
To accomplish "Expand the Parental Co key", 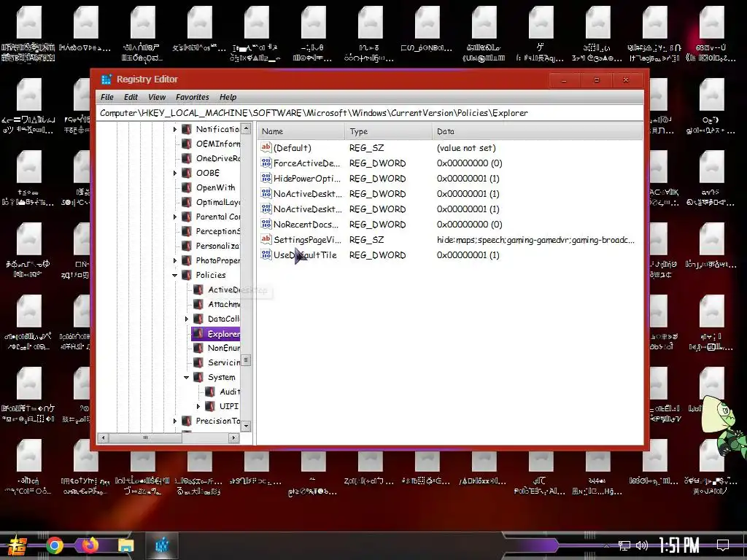I will point(175,217).
